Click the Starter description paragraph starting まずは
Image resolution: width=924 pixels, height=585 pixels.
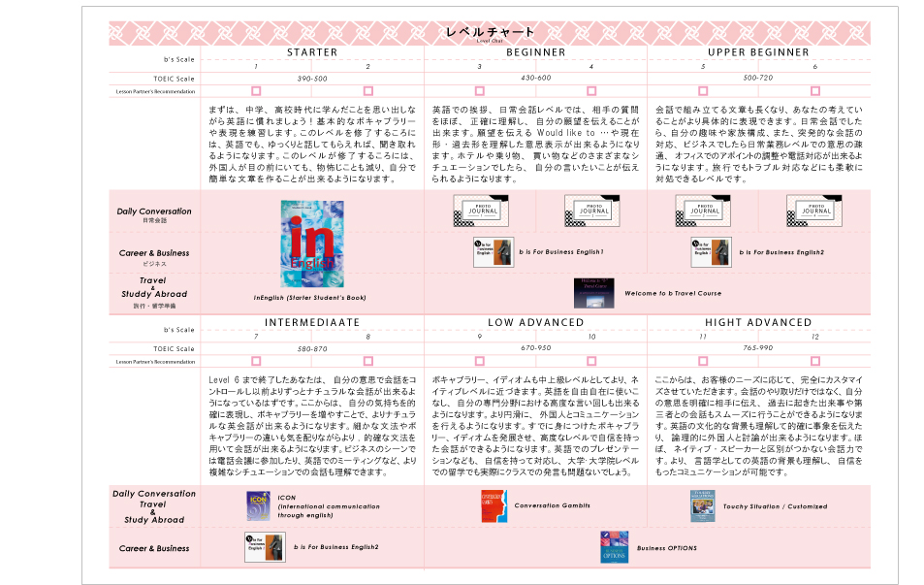312,145
